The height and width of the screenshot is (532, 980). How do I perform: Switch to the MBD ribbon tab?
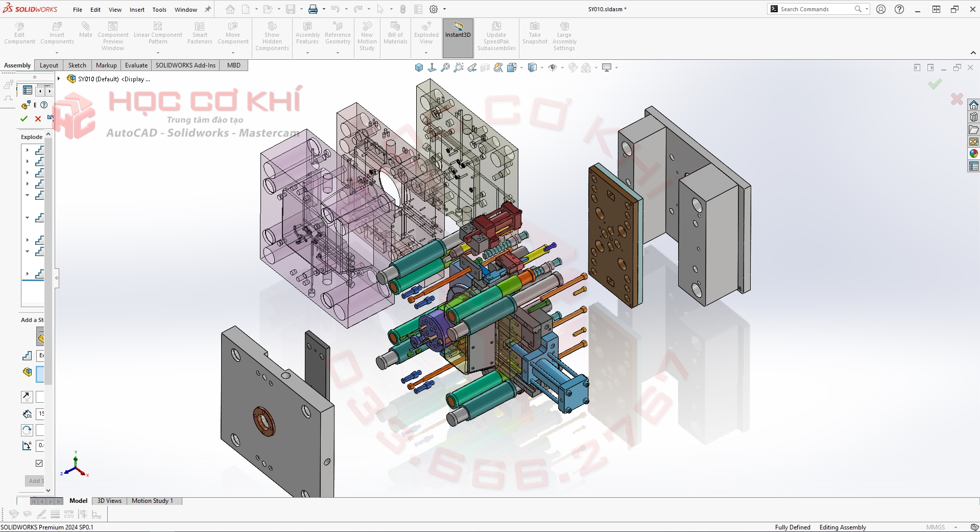pos(234,65)
